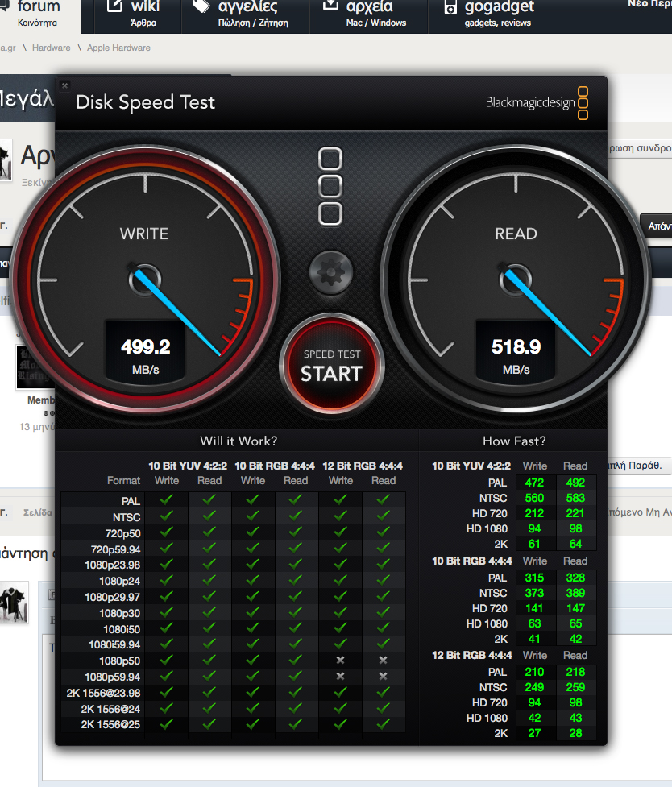Click the '12 Bit RGB 4:4:4' column header
The width and height of the screenshot is (672, 787).
point(362,466)
